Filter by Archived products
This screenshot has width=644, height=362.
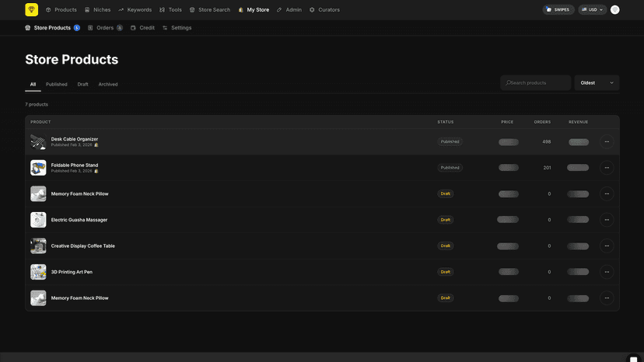108,84
